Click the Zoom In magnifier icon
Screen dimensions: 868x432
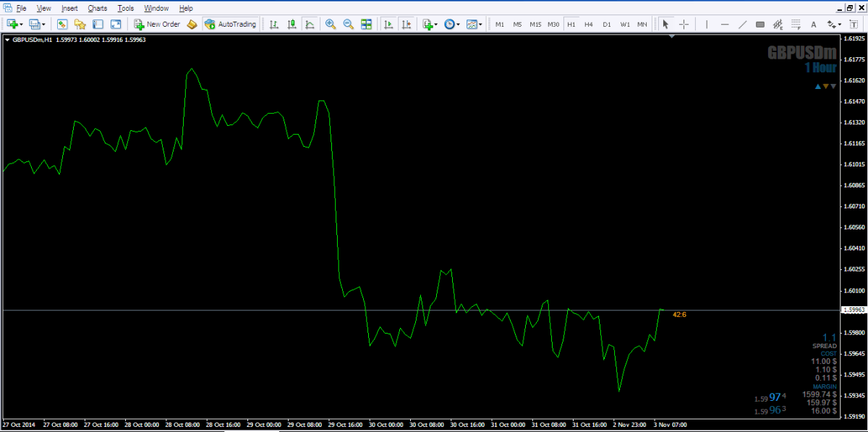point(331,24)
